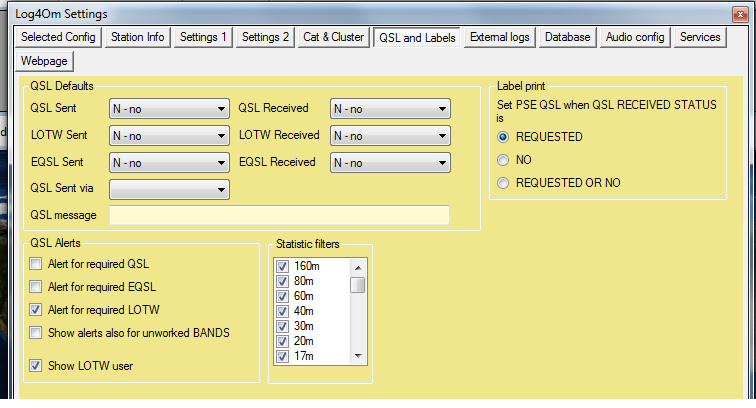Viewport: 756px width, 408px height.
Task: Click the band list scroll down arrow
Action: [358, 356]
